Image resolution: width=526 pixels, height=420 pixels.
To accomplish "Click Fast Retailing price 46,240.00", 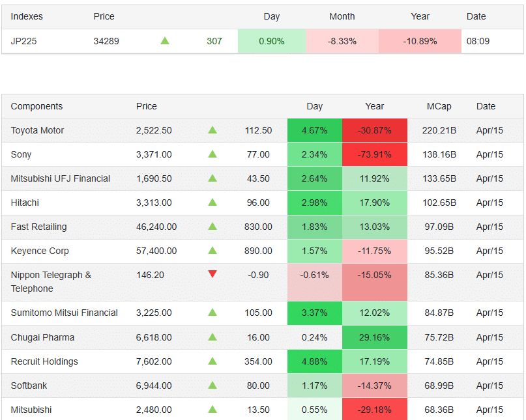I will click(156, 227).
